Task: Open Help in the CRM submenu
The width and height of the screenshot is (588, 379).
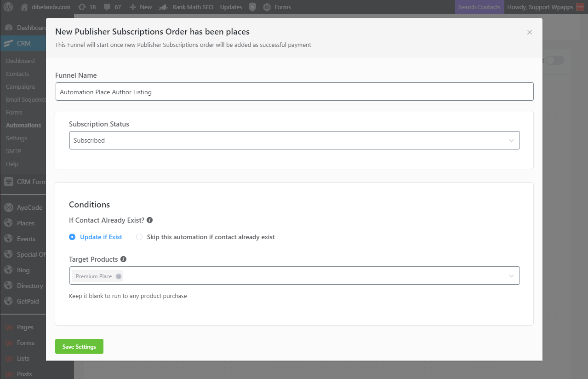Action: point(12,164)
